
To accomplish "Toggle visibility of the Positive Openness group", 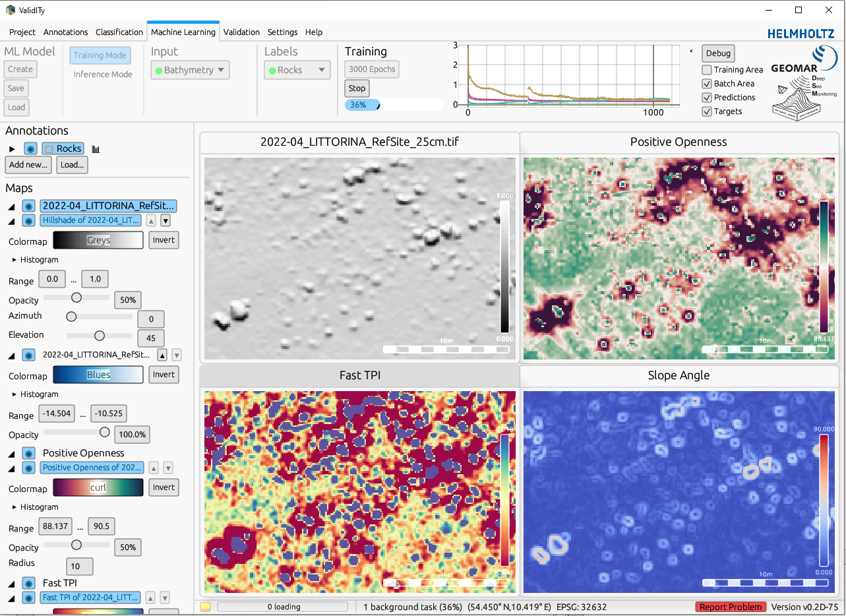I will tap(28, 453).
